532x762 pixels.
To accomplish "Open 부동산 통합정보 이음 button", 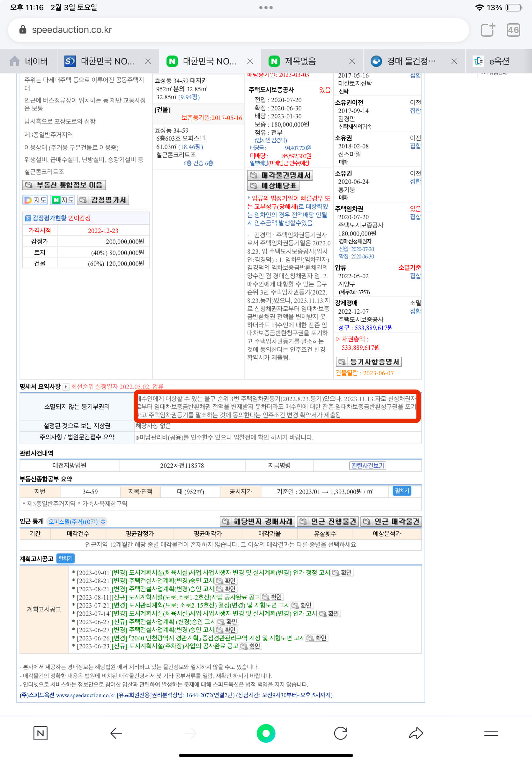I will [64, 185].
